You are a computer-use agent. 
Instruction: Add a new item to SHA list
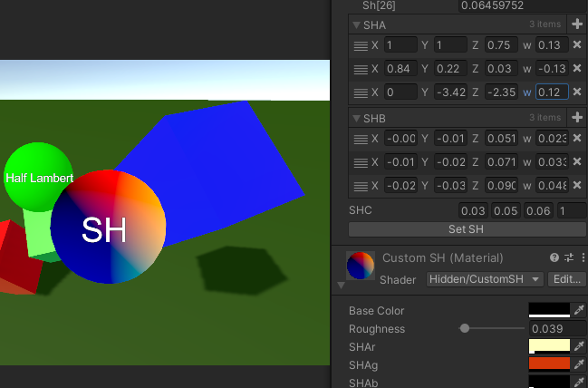pyautogui.click(x=577, y=24)
